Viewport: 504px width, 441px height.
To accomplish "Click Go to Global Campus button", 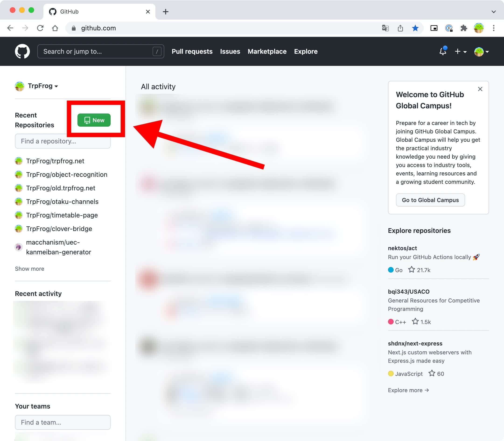I will click(430, 200).
